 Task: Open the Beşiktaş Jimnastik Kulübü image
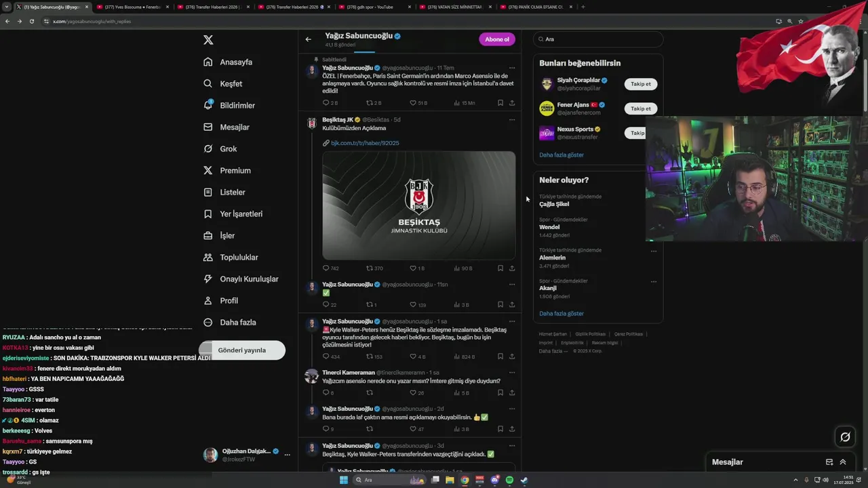[419, 205]
